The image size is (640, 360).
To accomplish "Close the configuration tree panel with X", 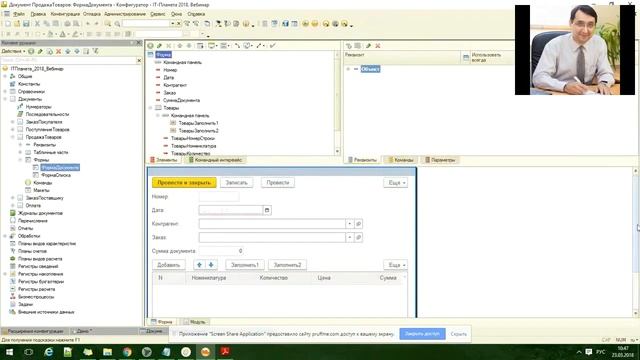I will coord(139,43).
